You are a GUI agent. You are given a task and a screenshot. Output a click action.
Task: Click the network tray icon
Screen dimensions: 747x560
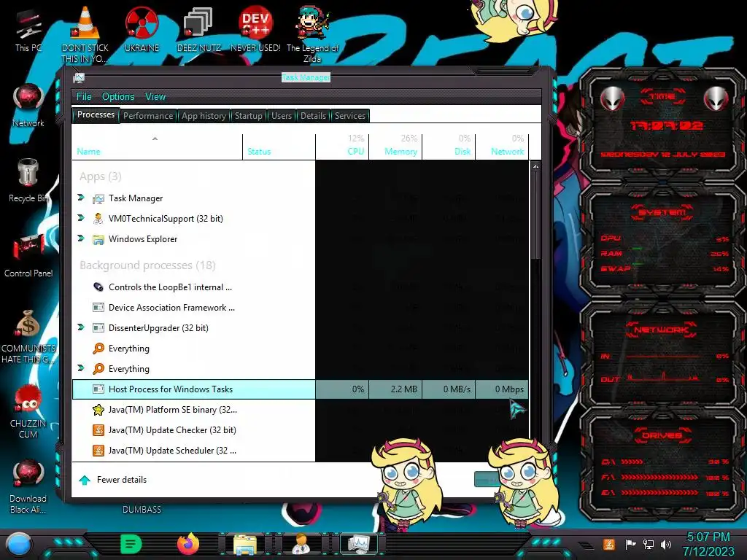(648, 544)
